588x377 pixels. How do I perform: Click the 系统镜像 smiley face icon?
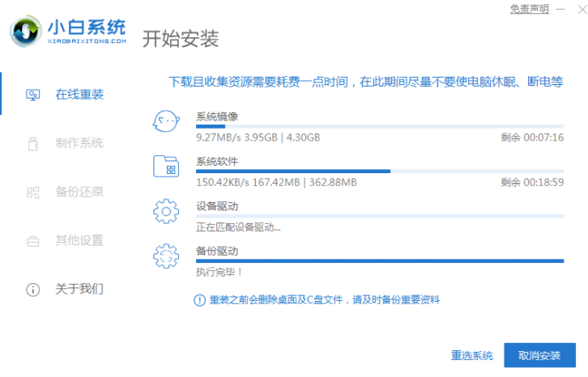166,122
